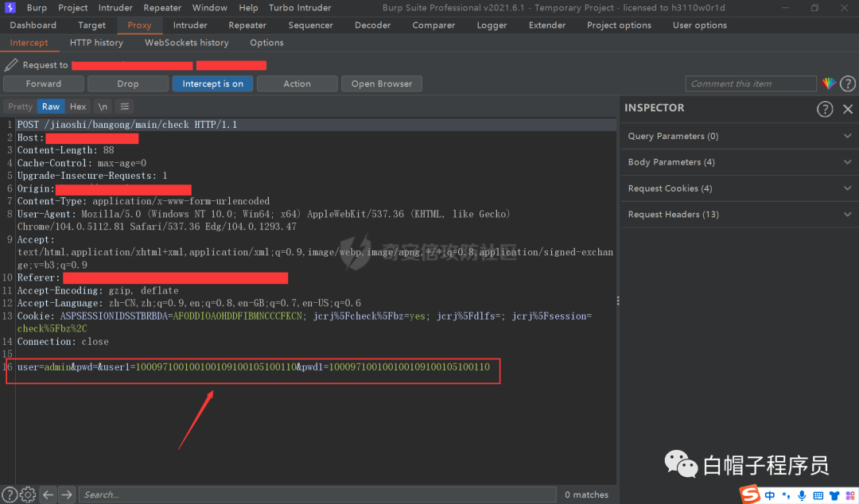Open the Turbo Intruder menu
Image resolution: width=859 pixels, height=504 pixels.
[x=300, y=8]
